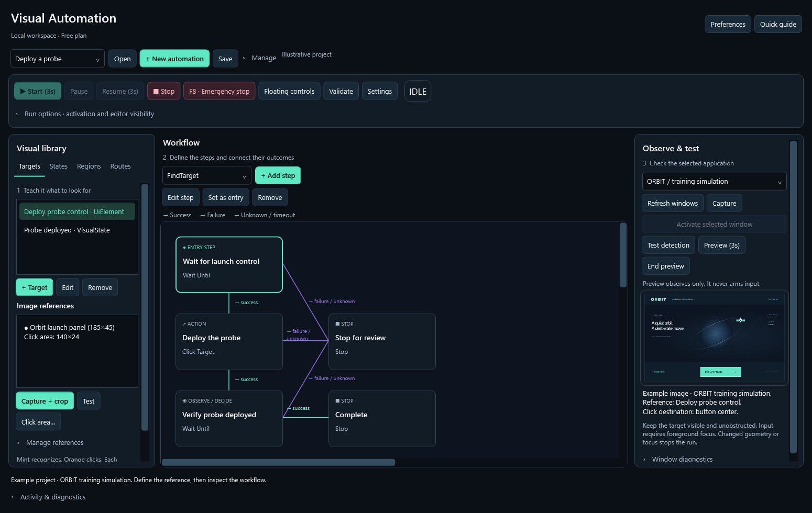Select the Verify probe deployed node
Screen dimensions: 812x513
tap(229, 418)
